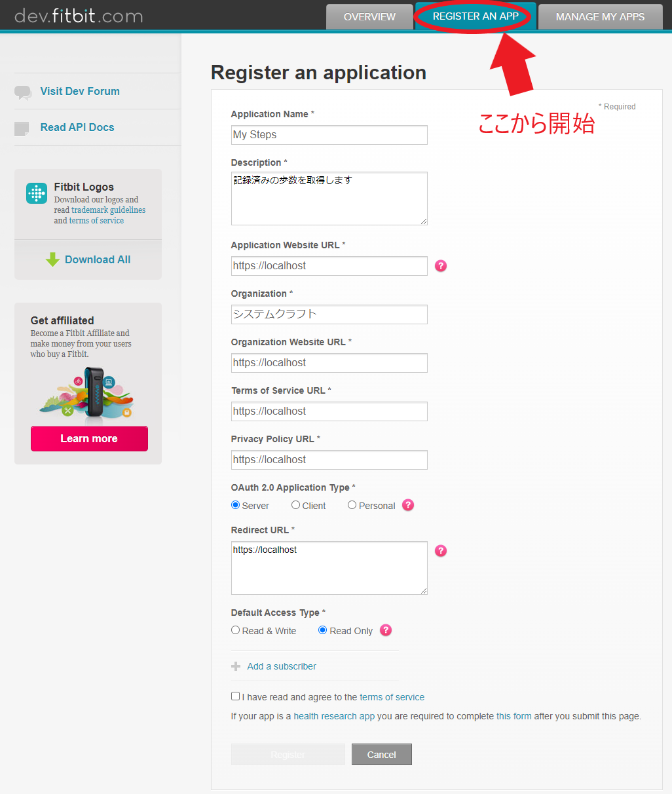Screen dimensions: 672x794
Task: Click the green Fitbit logo tile icon
Action: 36,193
